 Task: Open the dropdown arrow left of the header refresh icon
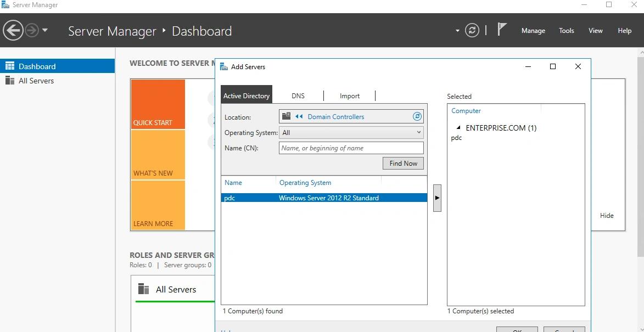[457, 31]
